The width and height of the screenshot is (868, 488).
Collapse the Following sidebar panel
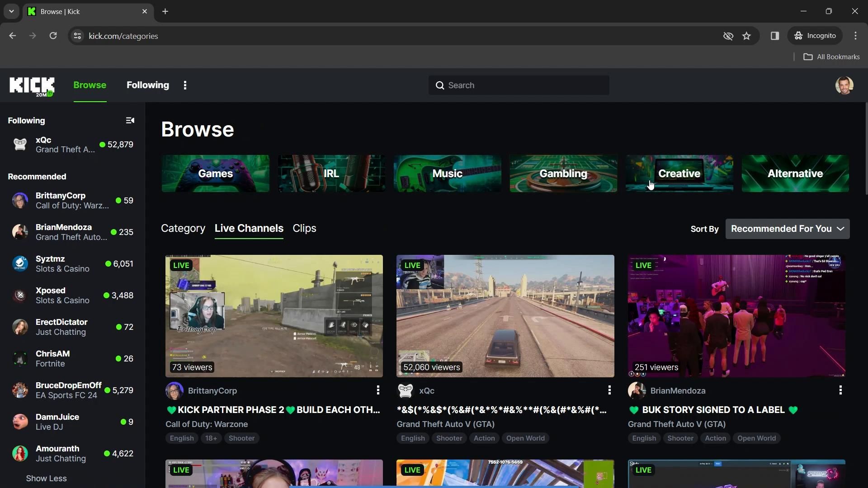click(130, 121)
